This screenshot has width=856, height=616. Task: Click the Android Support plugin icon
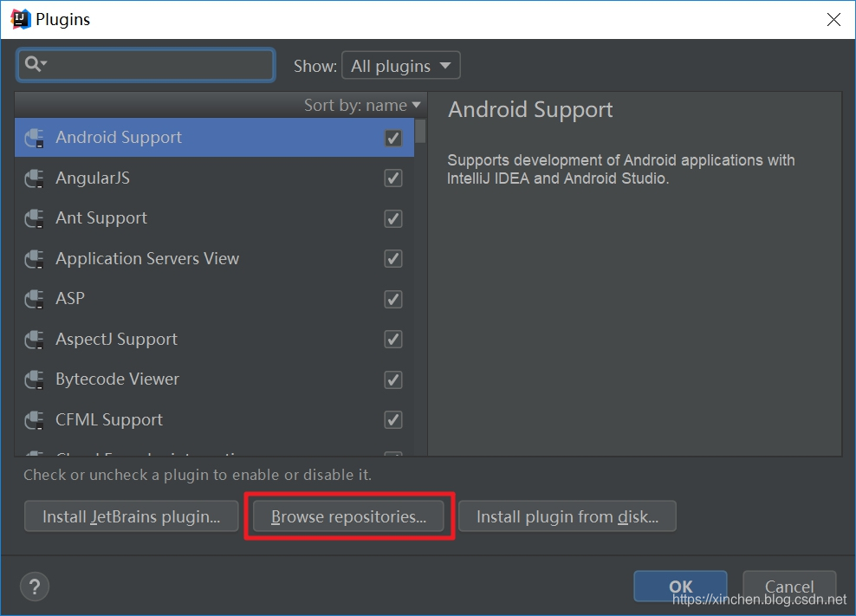point(35,138)
